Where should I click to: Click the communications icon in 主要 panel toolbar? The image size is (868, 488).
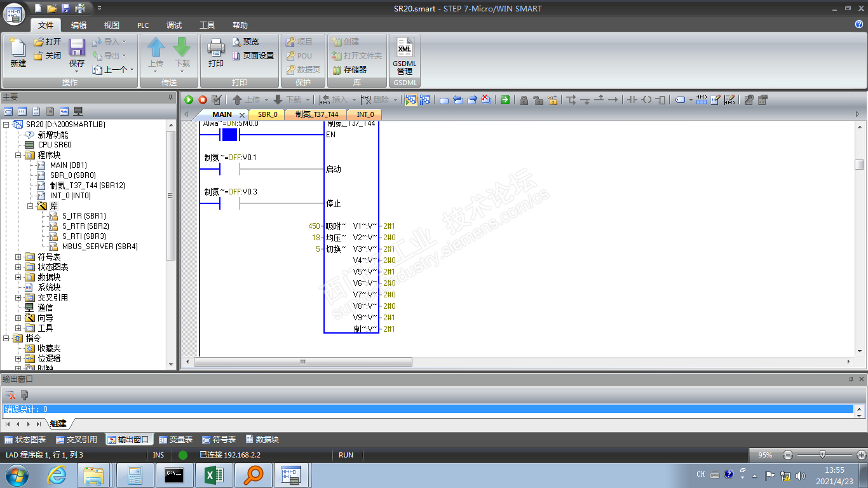tap(78, 111)
